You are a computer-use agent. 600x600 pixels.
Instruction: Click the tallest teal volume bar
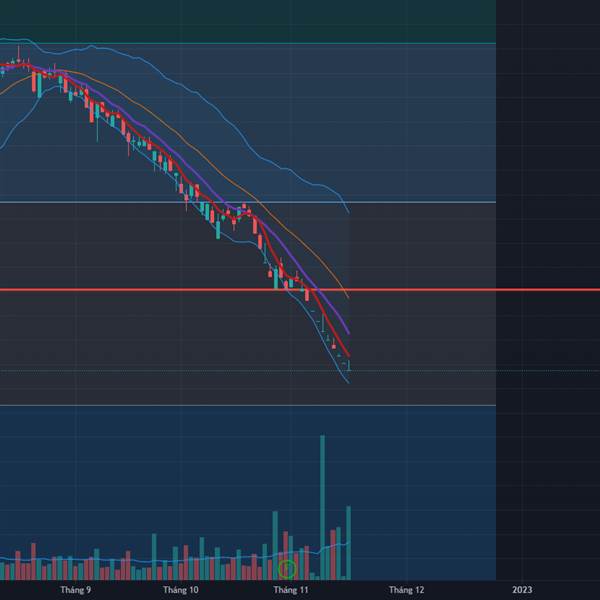coord(322,507)
